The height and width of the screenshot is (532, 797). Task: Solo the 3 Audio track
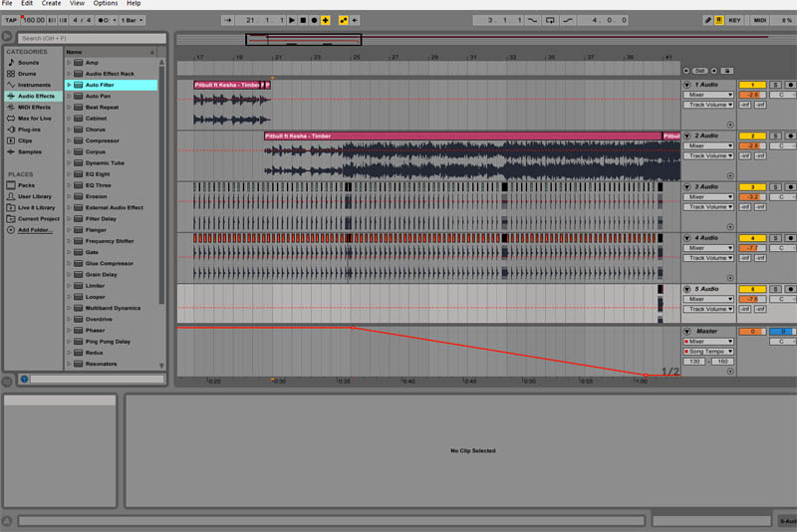(775, 187)
